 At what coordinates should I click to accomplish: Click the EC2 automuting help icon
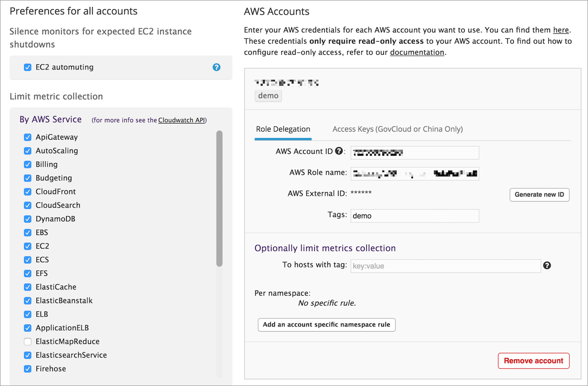point(217,67)
